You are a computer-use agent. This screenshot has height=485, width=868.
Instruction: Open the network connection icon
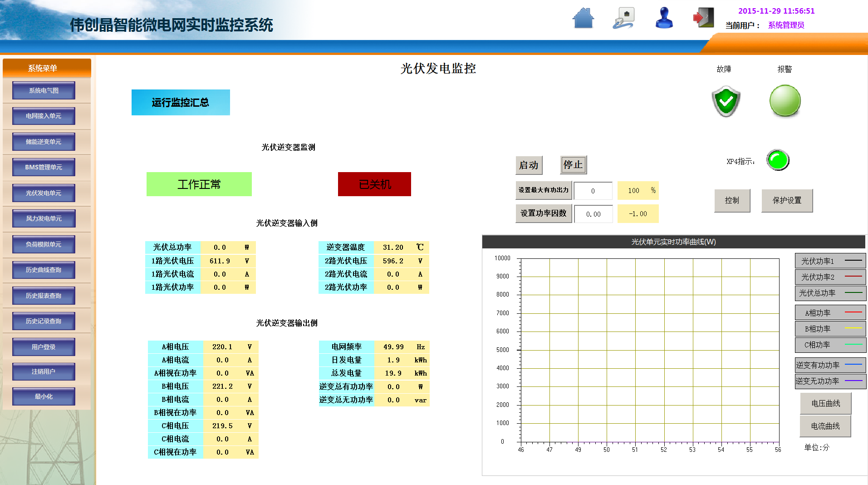point(624,19)
